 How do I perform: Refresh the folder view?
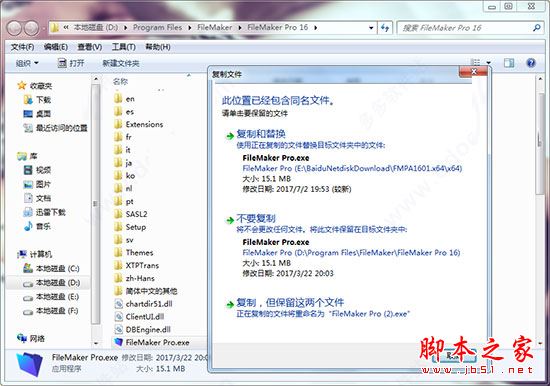[385, 28]
